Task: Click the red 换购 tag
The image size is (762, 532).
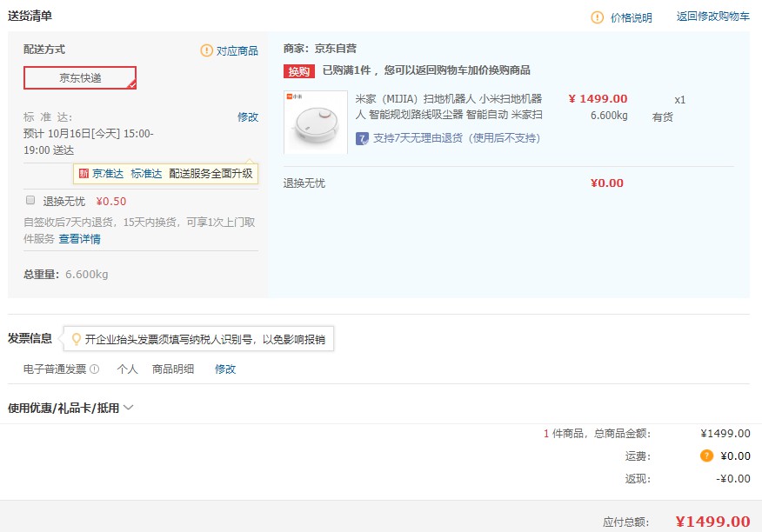Action: [x=299, y=71]
